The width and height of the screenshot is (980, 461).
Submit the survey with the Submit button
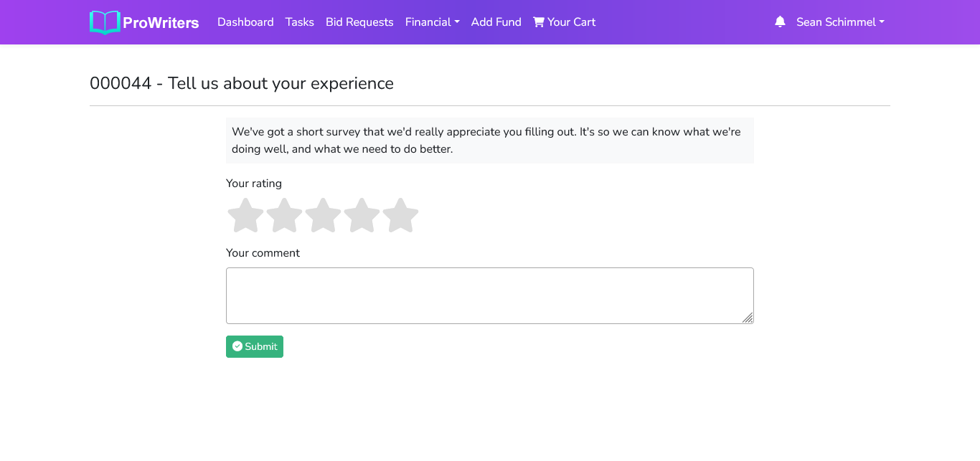(255, 347)
